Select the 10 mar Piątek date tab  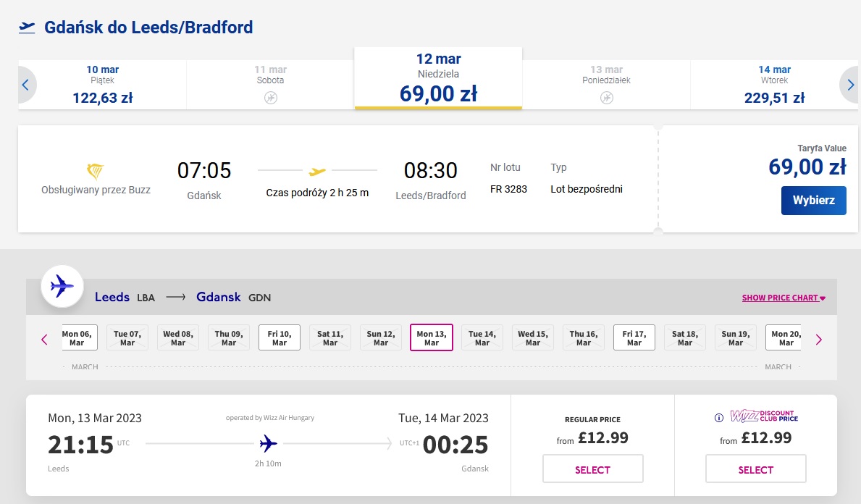click(103, 85)
